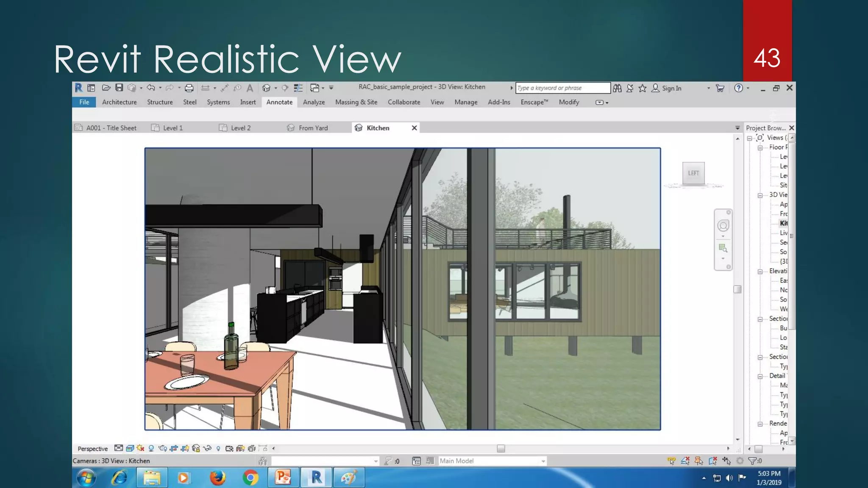868x488 pixels.
Task: Click the Save floppy disk icon
Action: coord(119,88)
